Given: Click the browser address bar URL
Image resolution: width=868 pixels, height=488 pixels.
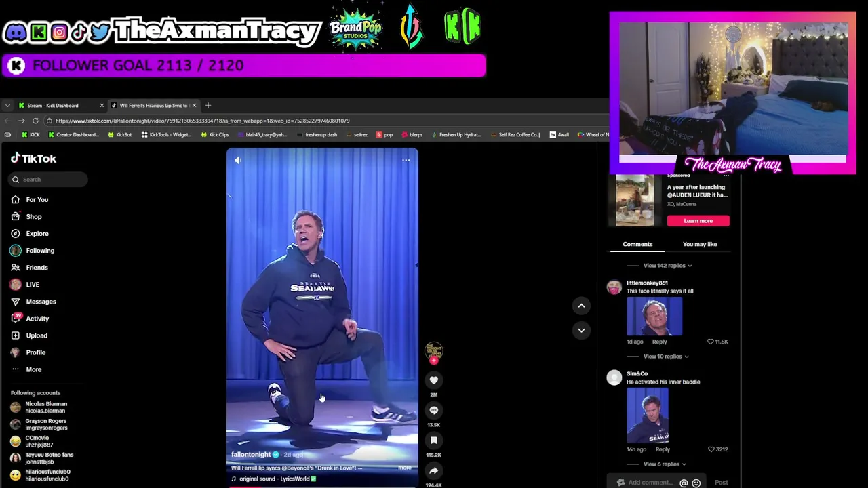Looking at the screenshot, I should (x=202, y=121).
